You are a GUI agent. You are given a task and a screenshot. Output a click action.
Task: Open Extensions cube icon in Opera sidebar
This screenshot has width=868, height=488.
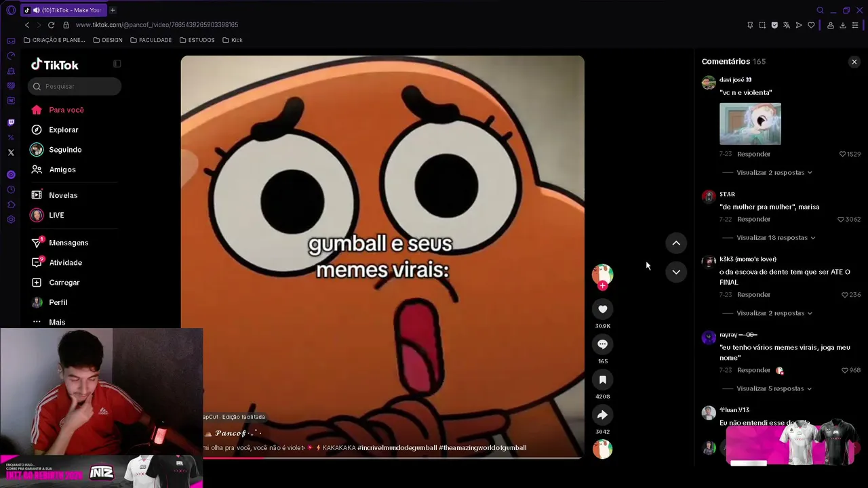tap(11, 205)
